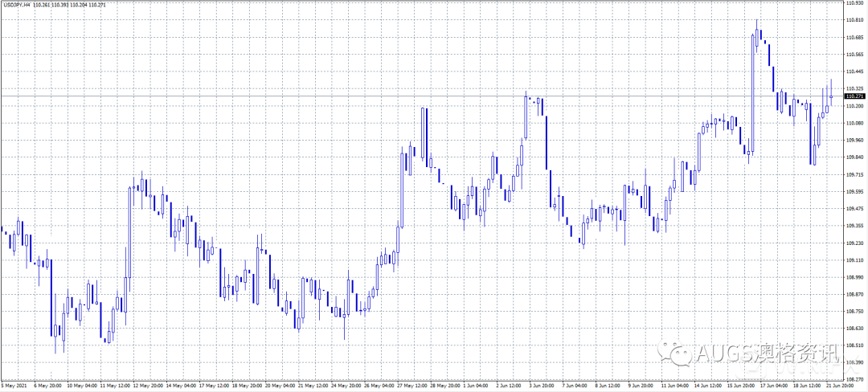The height and width of the screenshot is (392, 868).
Task: Click the 110.930 price axis label
Action: (x=854, y=4)
